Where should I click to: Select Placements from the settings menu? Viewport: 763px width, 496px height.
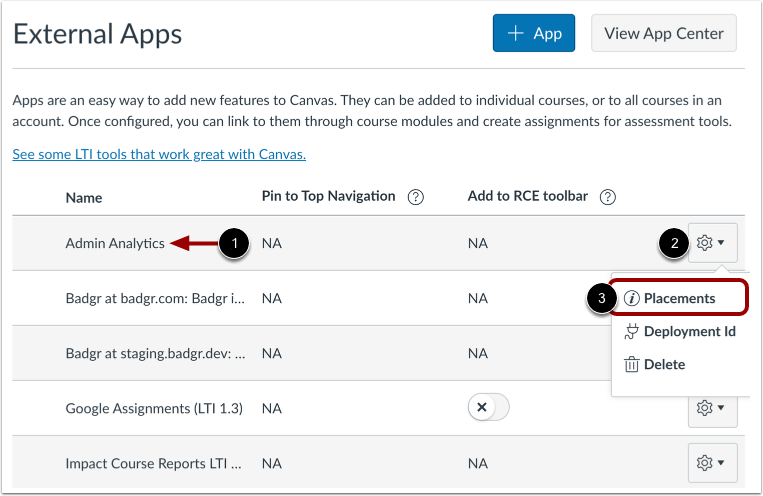point(679,299)
